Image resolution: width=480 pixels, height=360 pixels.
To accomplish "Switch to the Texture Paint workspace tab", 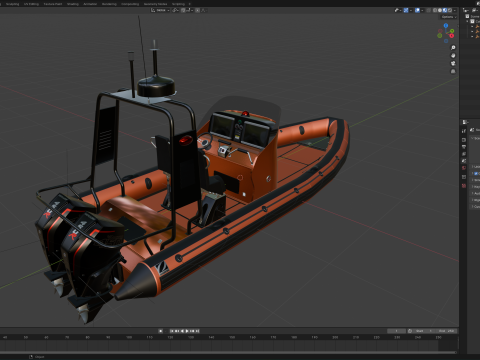I will (53, 4).
